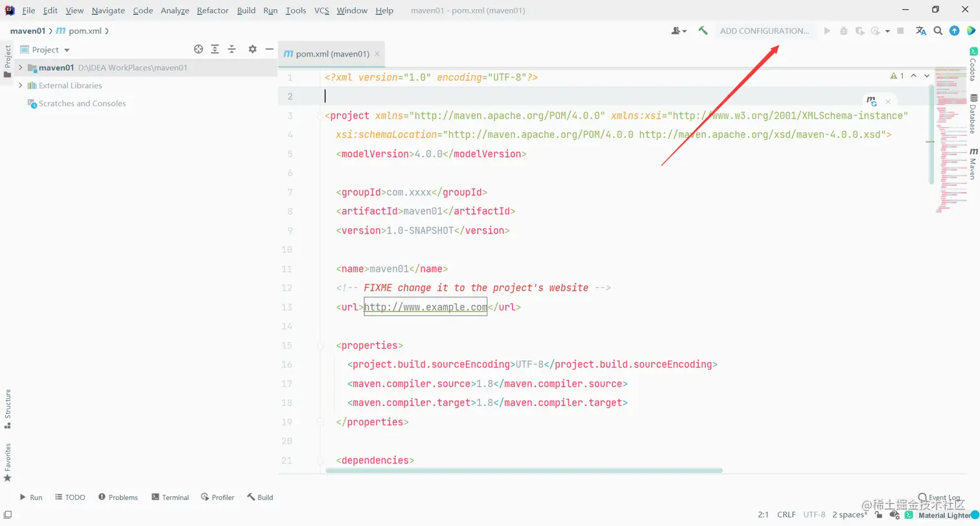Open the TODO tool window

(x=70, y=497)
